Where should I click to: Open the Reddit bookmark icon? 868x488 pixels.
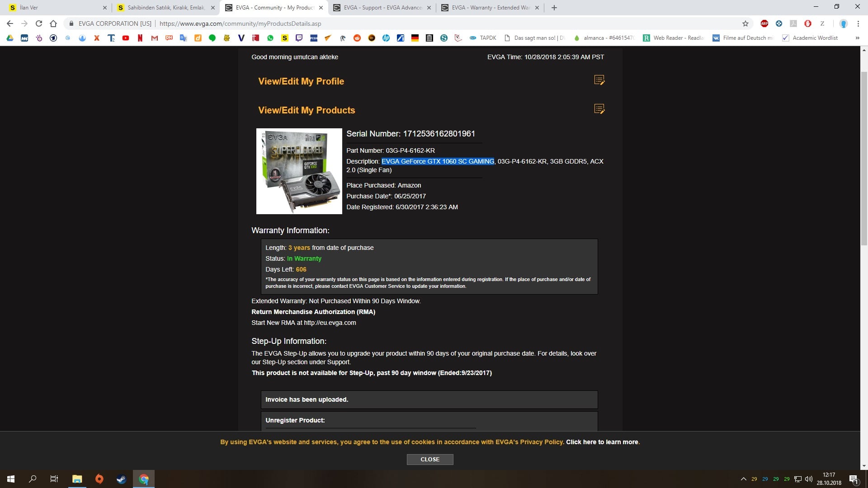pos(357,38)
